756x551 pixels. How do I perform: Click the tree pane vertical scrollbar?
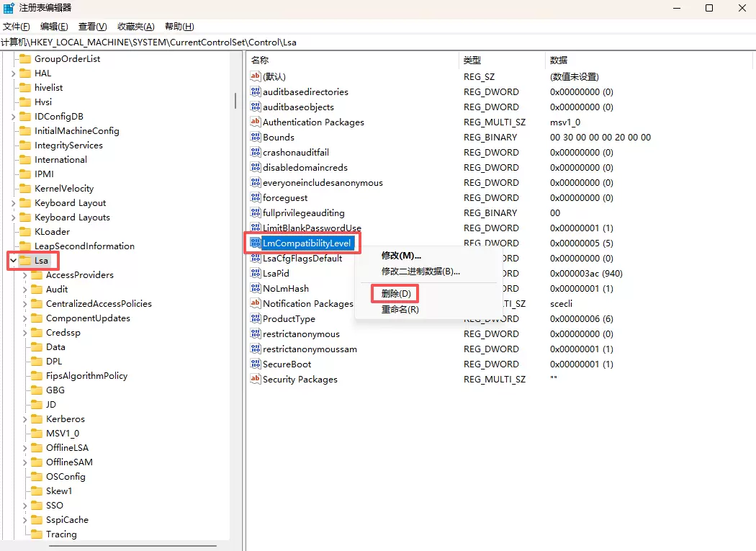pos(235,101)
